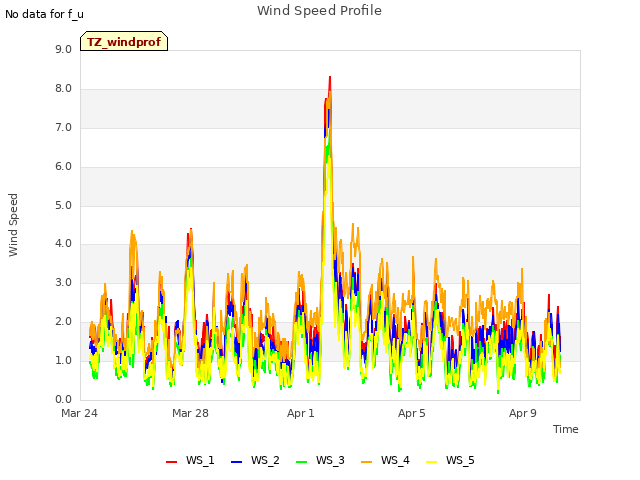The width and height of the screenshot is (640, 480).
Task: Click the highest wind speed peak above 8.0
Action: click(330, 78)
